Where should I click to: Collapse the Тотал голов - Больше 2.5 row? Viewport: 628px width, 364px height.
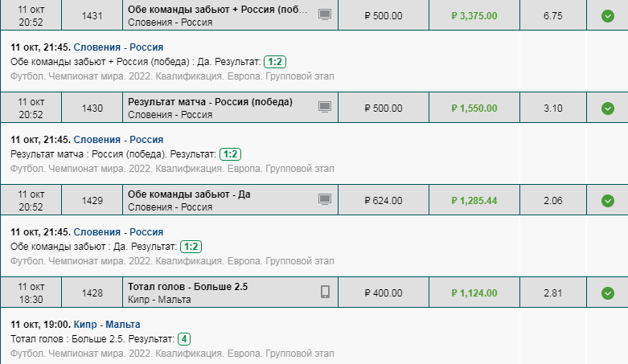click(314, 292)
